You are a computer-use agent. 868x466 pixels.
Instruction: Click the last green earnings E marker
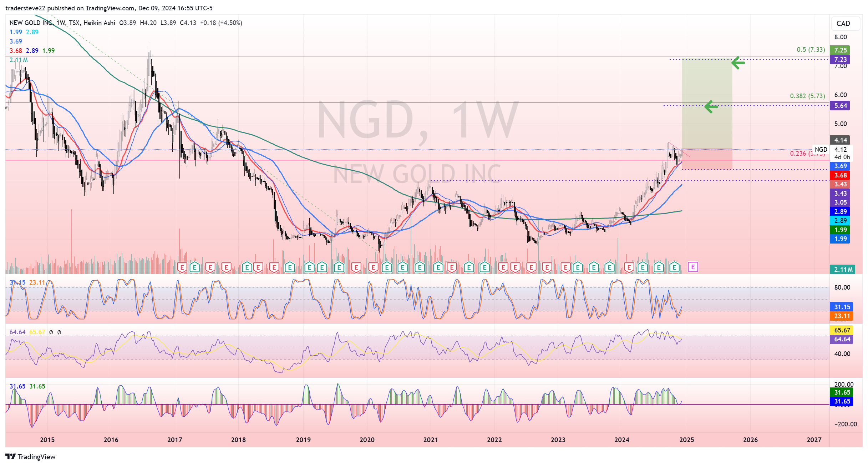tap(674, 267)
